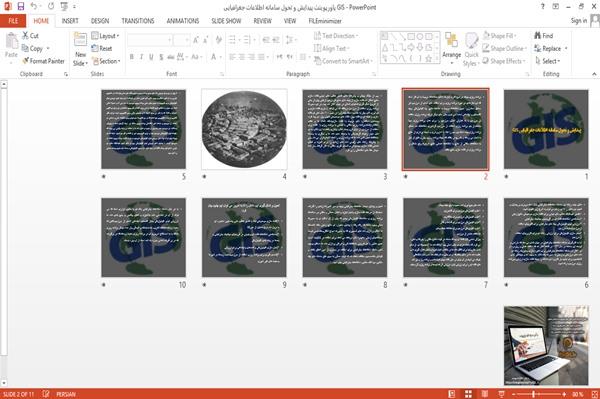Open the Shape Effects dropdown
Screen dimensions: 600x399
(x=504, y=61)
